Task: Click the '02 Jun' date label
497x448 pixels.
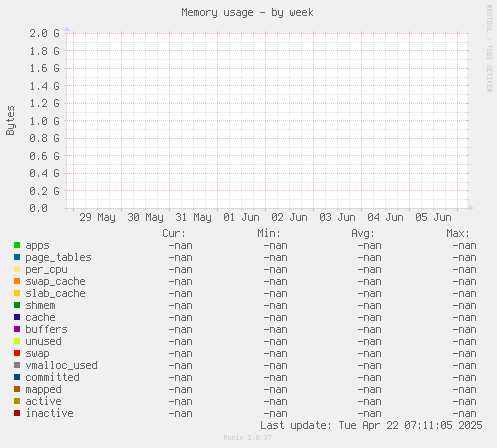Action: pos(289,218)
